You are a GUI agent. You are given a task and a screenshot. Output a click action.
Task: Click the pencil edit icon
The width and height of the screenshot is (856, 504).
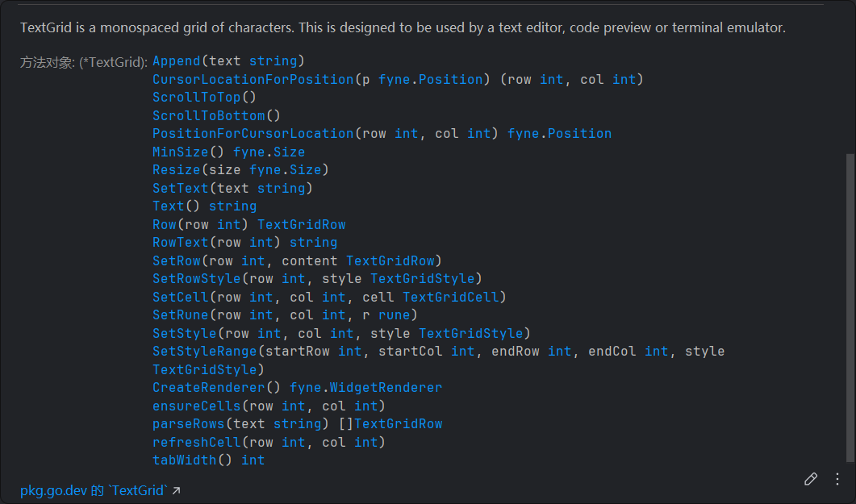click(x=811, y=479)
